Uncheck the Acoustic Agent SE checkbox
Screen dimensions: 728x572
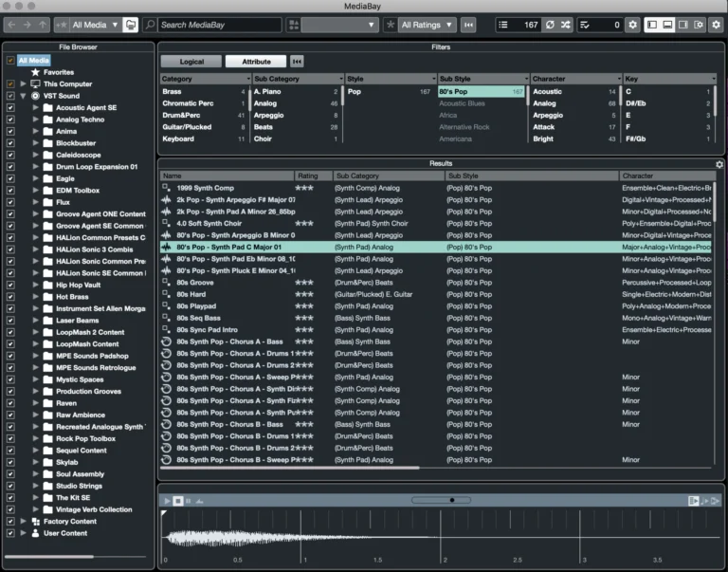click(10, 108)
